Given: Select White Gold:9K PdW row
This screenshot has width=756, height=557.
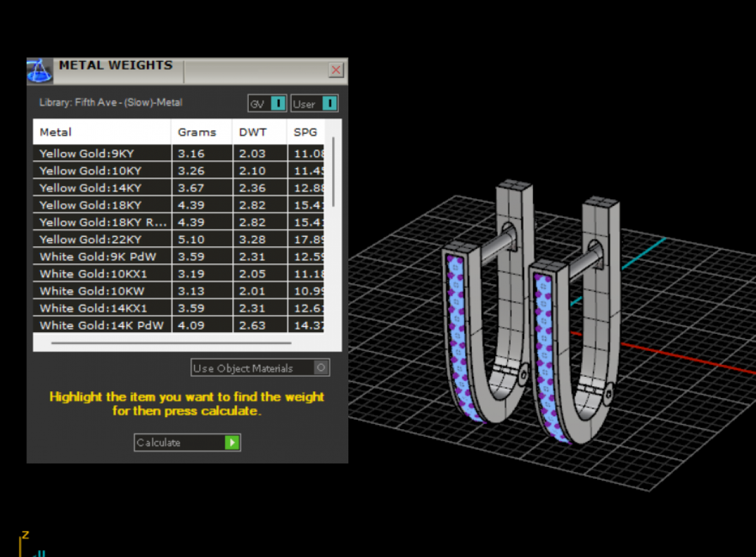Looking at the screenshot, I should [x=101, y=256].
